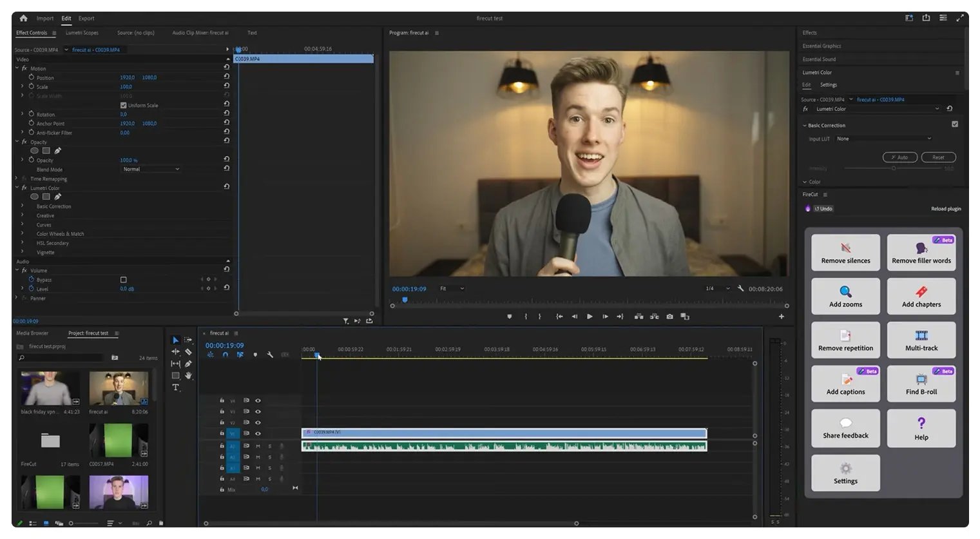
Task: Mute the A1 audio track
Action: 258,446
